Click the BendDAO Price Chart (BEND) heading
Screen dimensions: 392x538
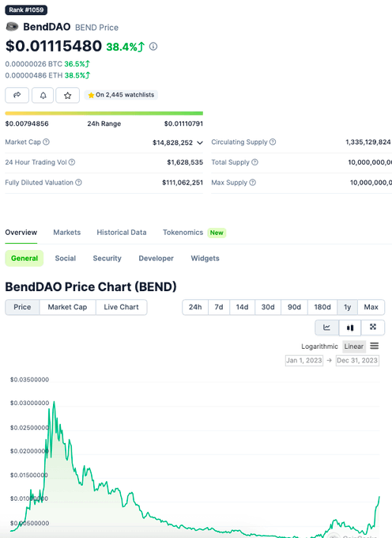[91, 286]
